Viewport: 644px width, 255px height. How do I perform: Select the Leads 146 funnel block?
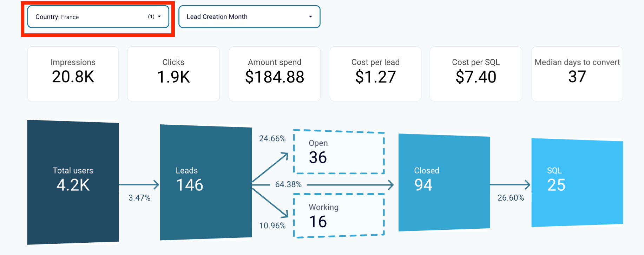pyautogui.click(x=206, y=182)
